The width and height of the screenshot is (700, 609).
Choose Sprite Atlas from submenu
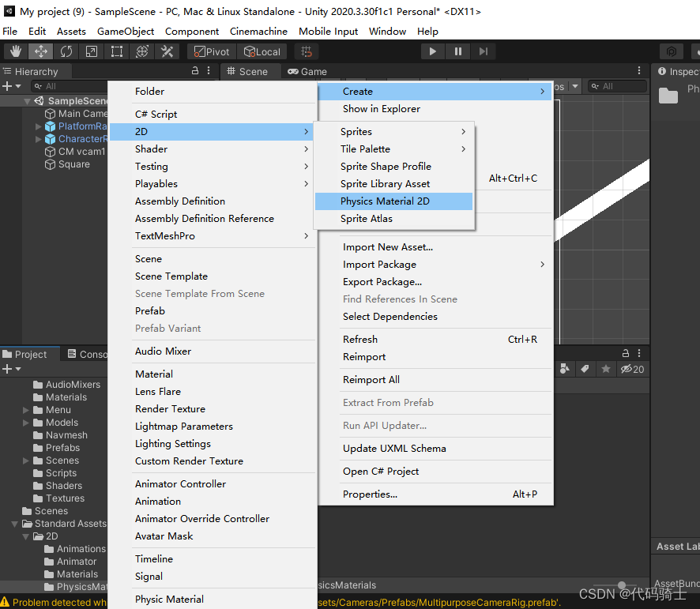point(393,219)
